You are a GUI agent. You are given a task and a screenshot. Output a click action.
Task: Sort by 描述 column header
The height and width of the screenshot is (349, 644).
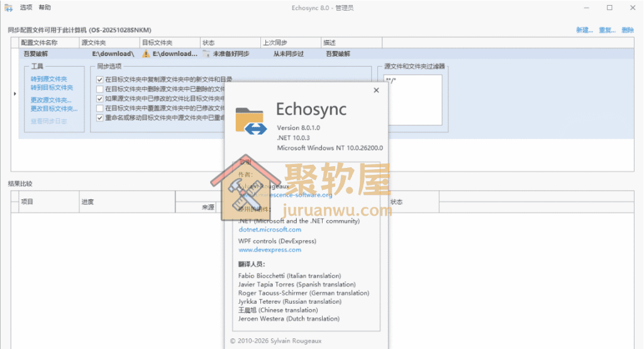(x=351, y=43)
